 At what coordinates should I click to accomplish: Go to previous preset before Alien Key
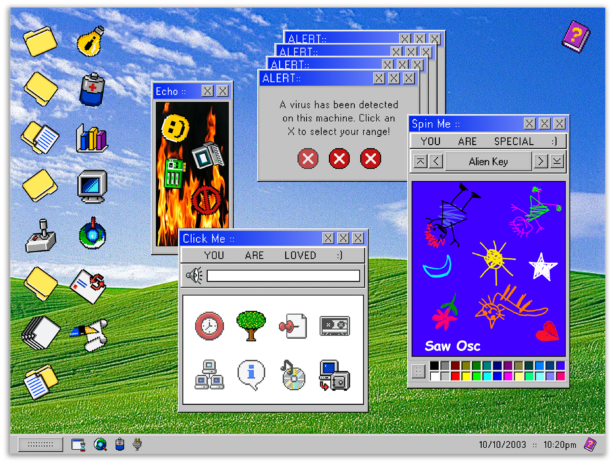point(436,161)
